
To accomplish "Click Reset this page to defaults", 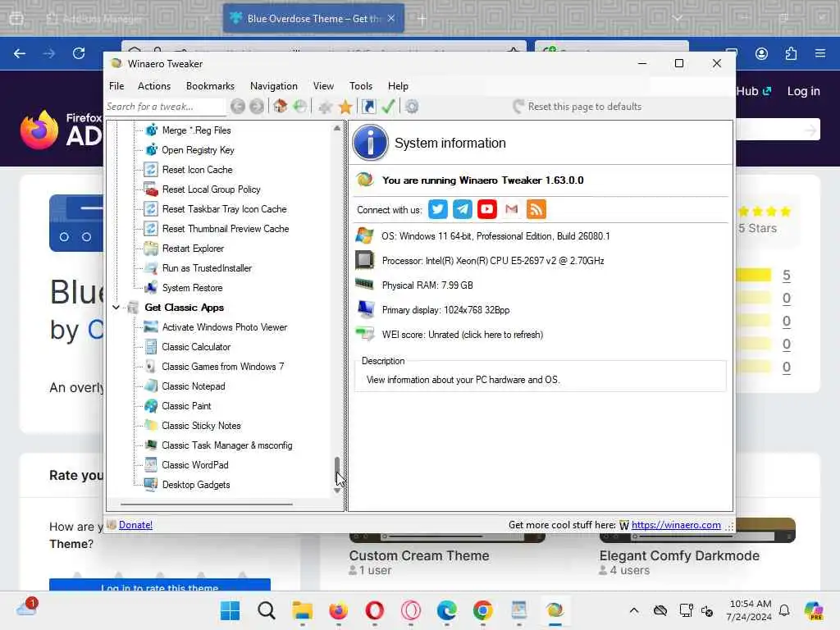I will coord(577,107).
